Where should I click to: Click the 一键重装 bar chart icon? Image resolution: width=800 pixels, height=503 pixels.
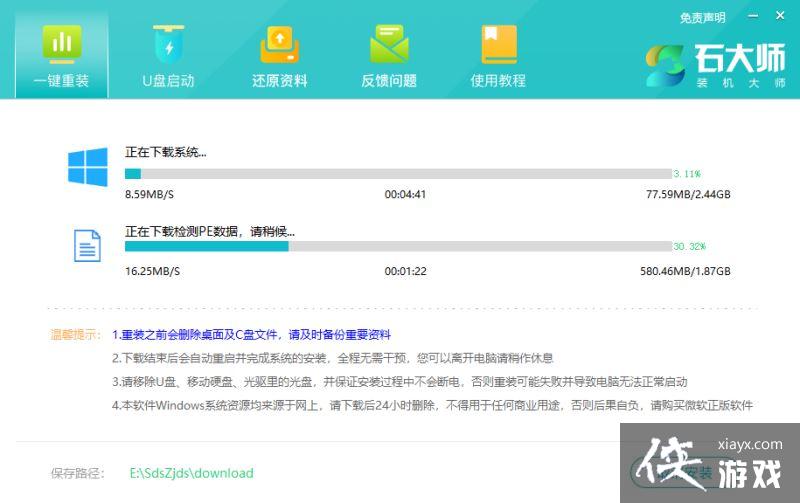62,45
